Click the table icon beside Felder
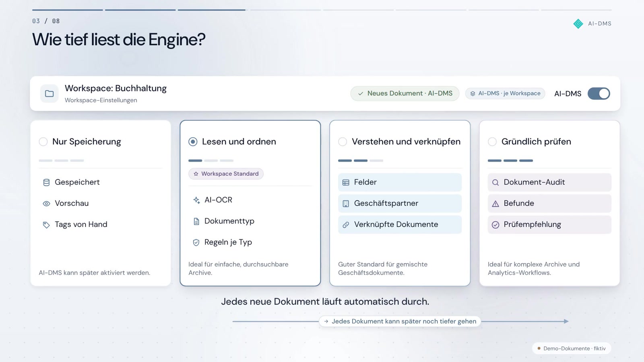Viewport: 644px width, 362px height. (x=346, y=182)
